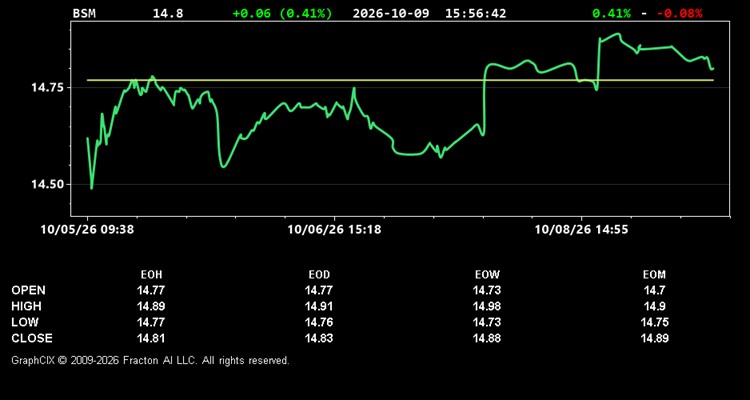
Task: Click the EOD high value 14.91
Action: pyautogui.click(x=319, y=306)
